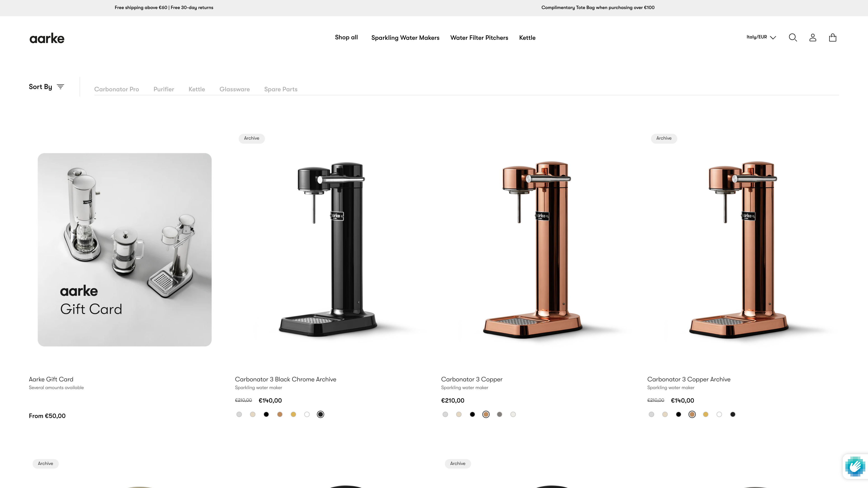Screen dimensions: 868x488
Task: Switch to the Carbonator Pro tab
Action: [x=117, y=89]
